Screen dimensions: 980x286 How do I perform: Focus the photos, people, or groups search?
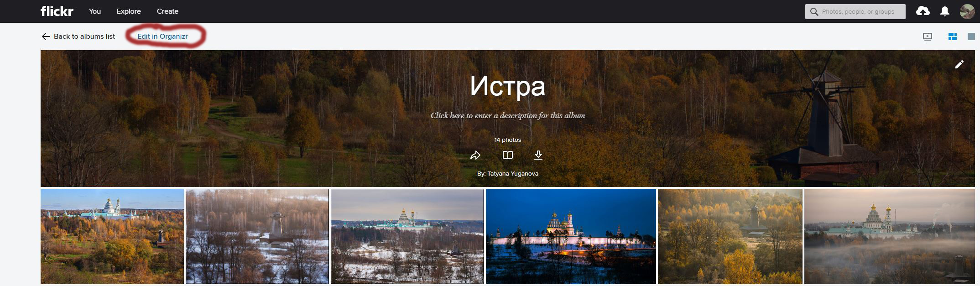(x=855, y=12)
